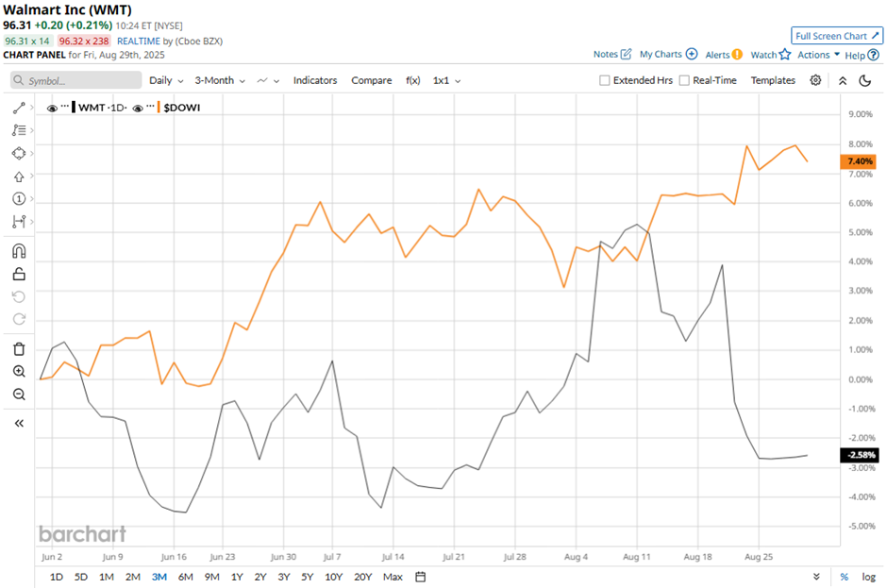Open the 1x1 grid layout dropdown

446,80
